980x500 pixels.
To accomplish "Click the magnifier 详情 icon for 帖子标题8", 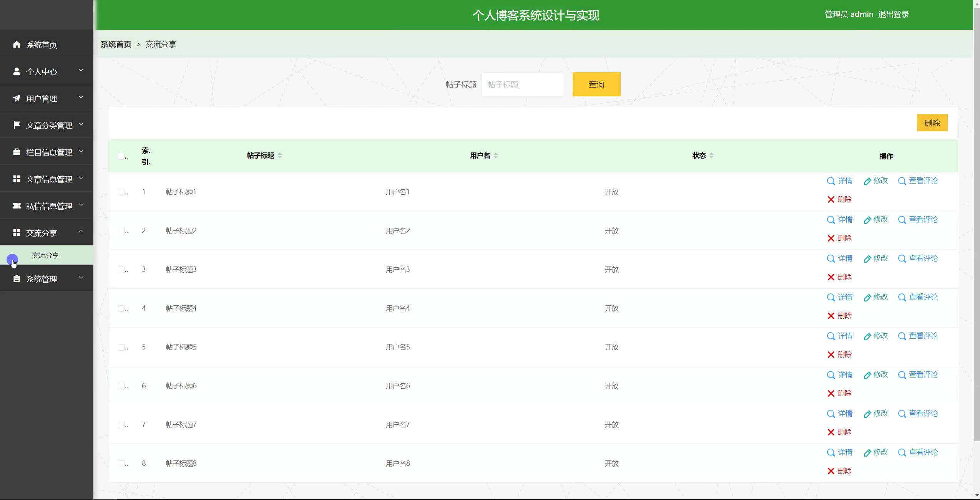I will tap(831, 452).
